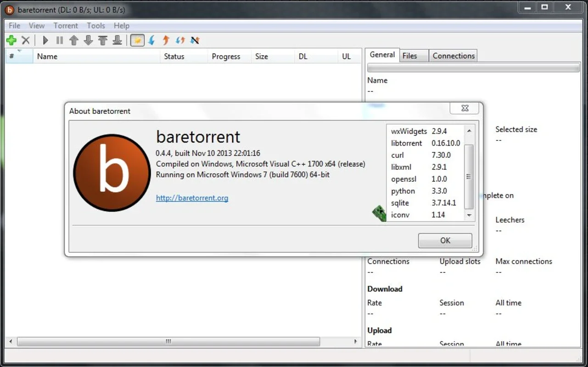The width and height of the screenshot is (588, 367).
Task: Toggle the sun star filter toolbar button
Action: click(x=137, y=40)
